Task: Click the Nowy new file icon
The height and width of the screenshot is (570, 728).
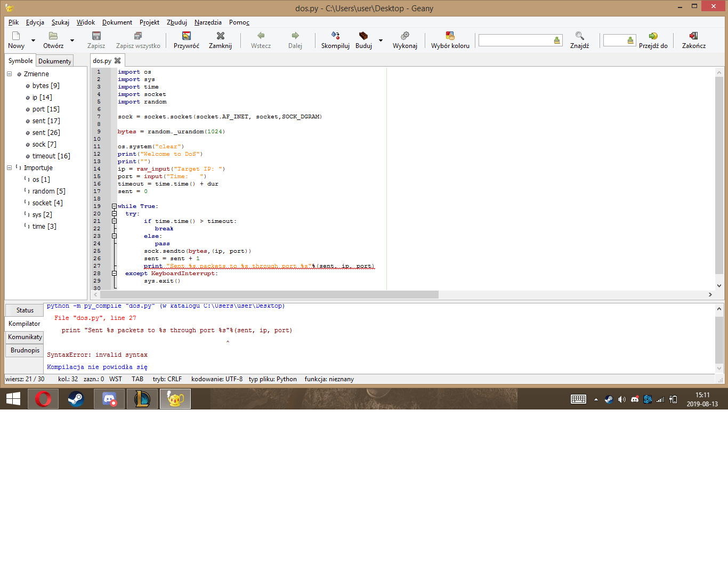Action: coord(16,36)
